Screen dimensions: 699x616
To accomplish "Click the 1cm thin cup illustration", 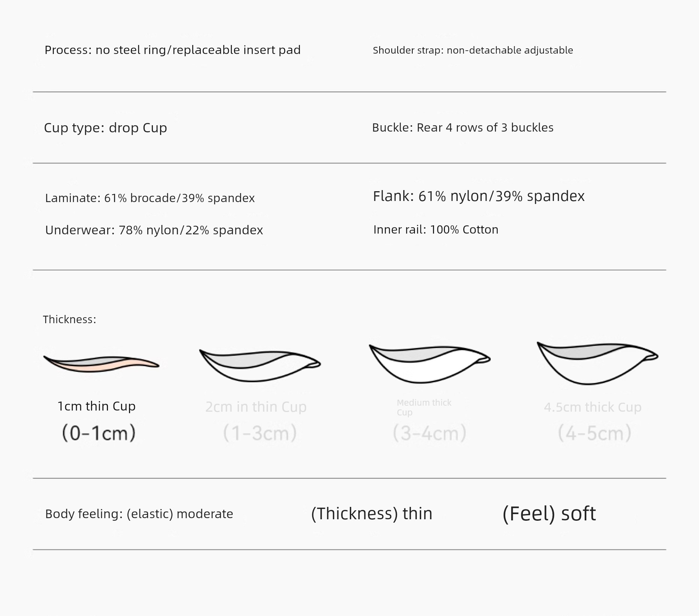I will tap(101, 364).
